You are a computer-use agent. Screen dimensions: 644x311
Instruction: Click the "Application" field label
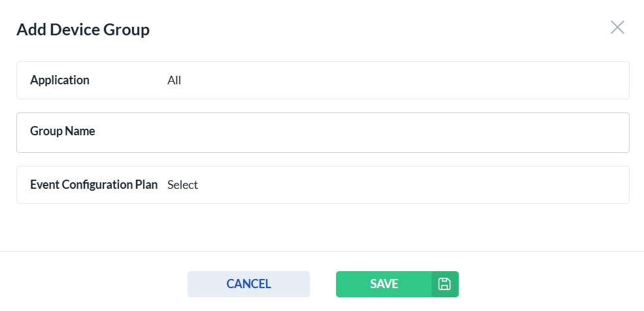[x=59, y=80]
